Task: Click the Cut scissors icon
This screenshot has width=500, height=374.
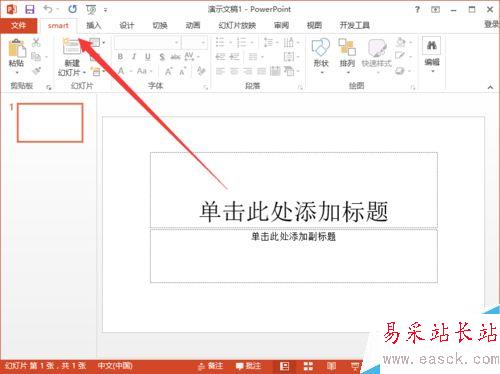Action: (36, 42)
